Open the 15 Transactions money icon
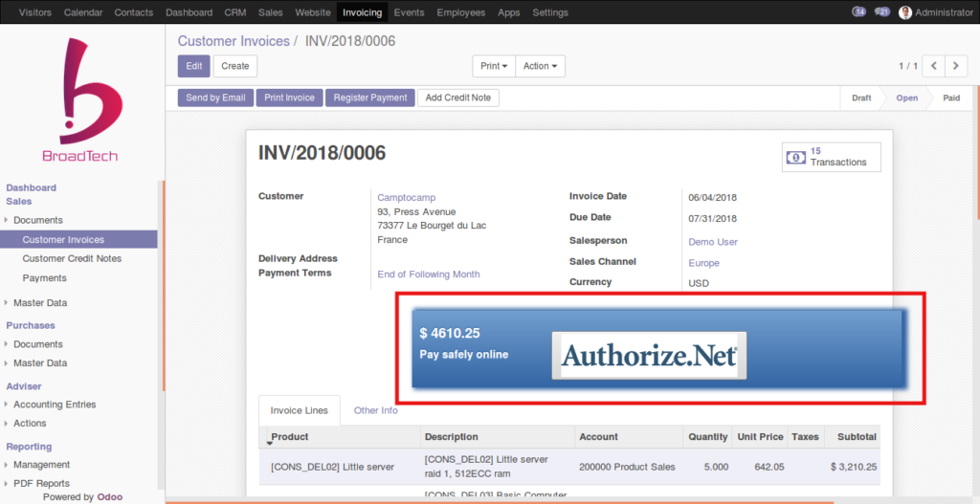 [x=795, y=158]
